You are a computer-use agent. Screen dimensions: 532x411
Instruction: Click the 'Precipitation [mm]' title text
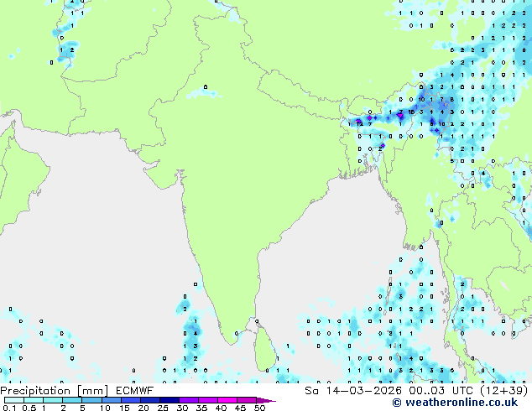54,391
